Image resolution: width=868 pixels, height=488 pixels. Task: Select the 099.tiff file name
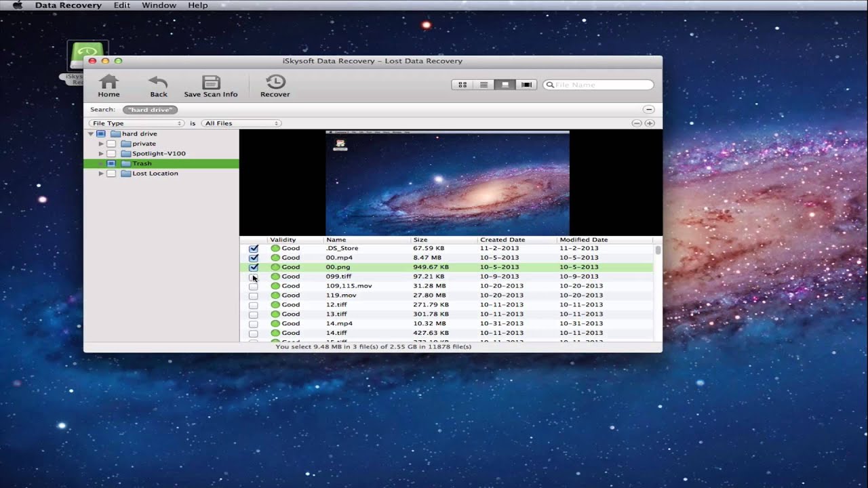pos(338,277)
